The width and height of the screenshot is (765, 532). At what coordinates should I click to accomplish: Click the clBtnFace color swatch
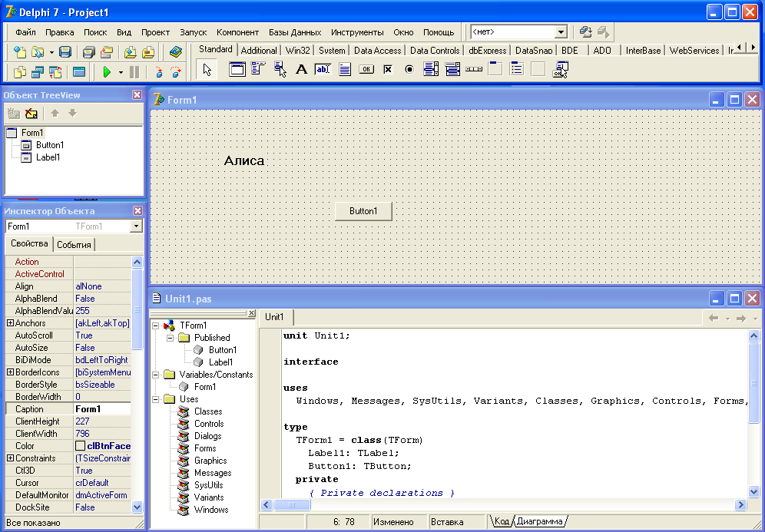pyautogui.click(x=81, y=446)
